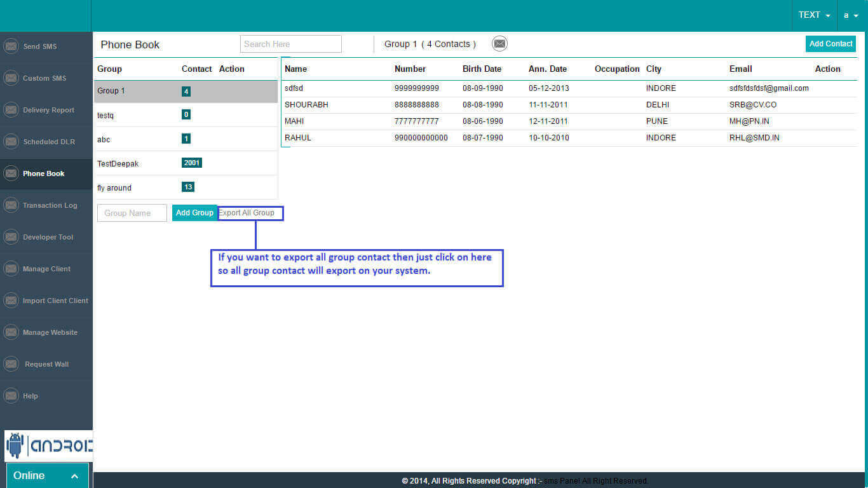Click the envelope icon beside Custom SMS
This screenshot has width=868, height=488.
11,78
